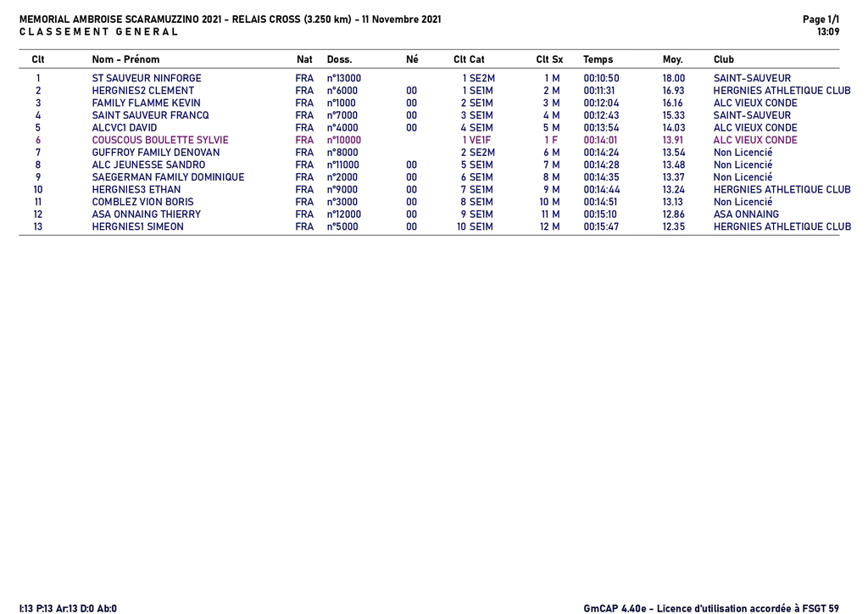Click the "Nom - Prénom" column header
Viewport: 868px width, 614px height.
[125, 59]
